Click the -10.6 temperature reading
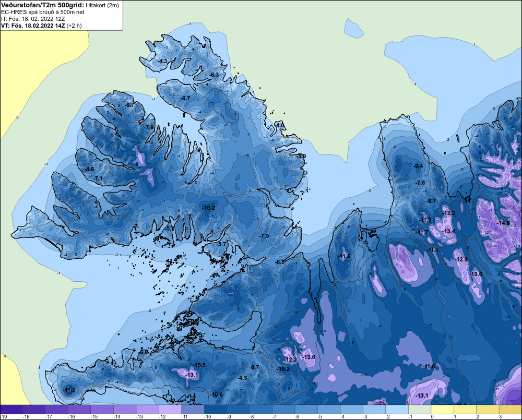The width and height of the screenshot is (522, 420). point(217,394)
